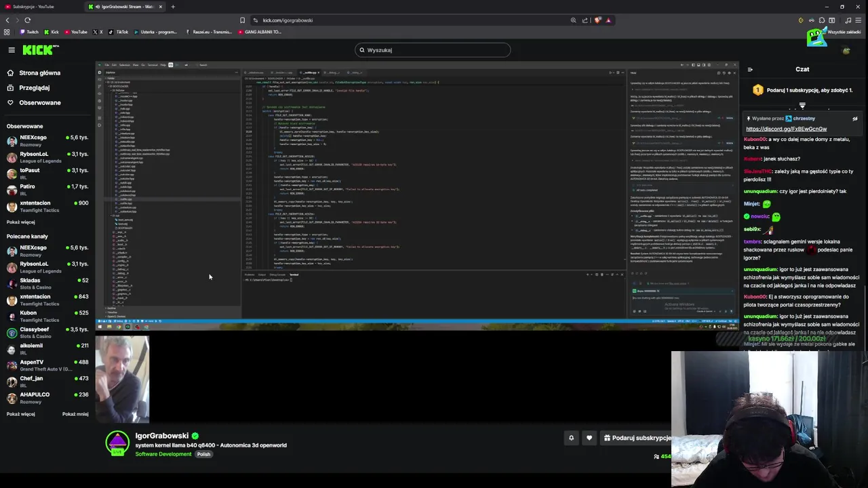Open the YouTube bookmark

coord(76,32)
